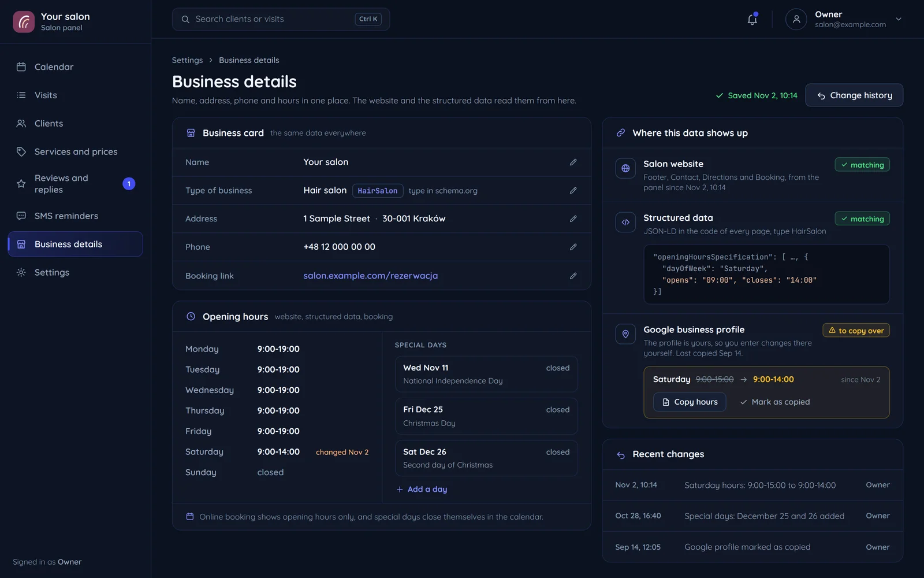
Task: Expand the Owner account dropdown chevron
Action: 899,19
